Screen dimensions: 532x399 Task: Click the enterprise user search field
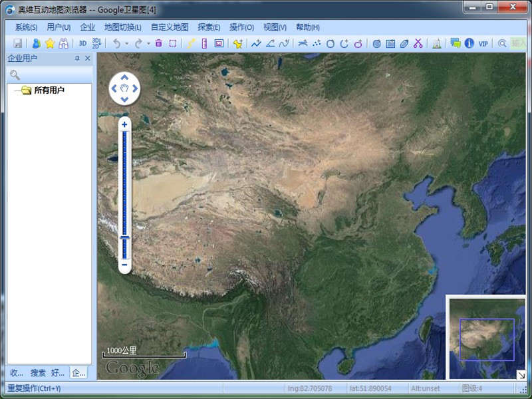click(x=49, y=74)
